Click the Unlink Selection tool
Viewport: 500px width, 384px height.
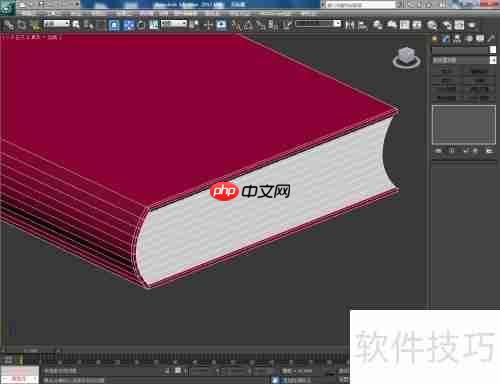[x=21, y=25]
